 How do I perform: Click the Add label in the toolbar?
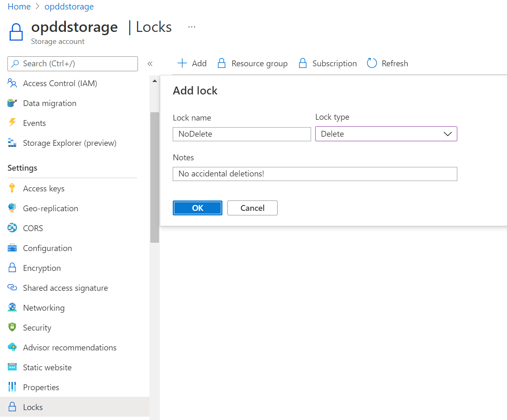[199, 63]
